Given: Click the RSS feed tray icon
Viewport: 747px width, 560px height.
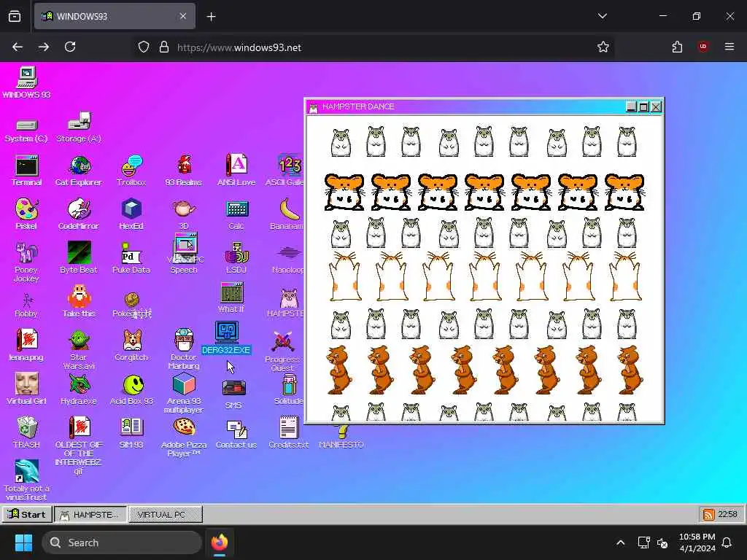Looking at the screenshot, I should 708,514.
